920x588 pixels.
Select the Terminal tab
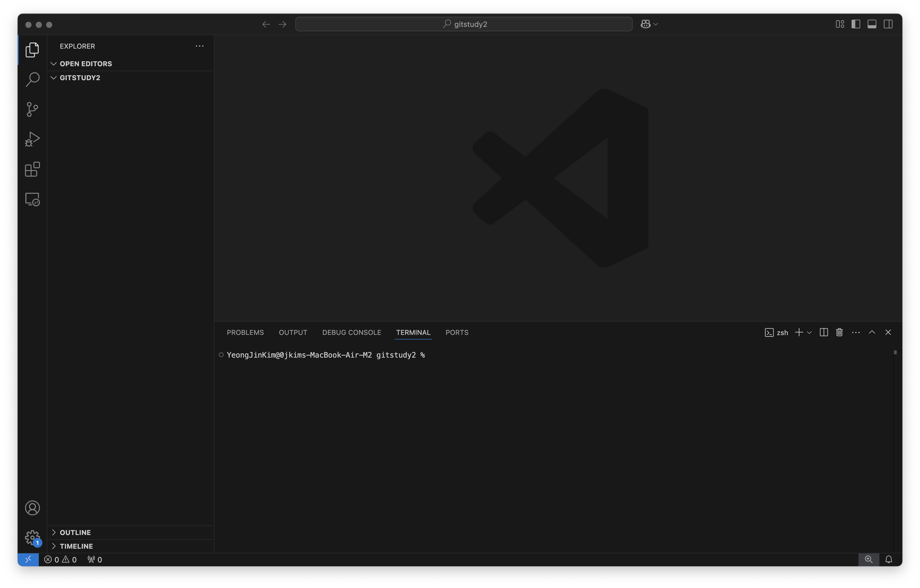click(x=413, y=332)
